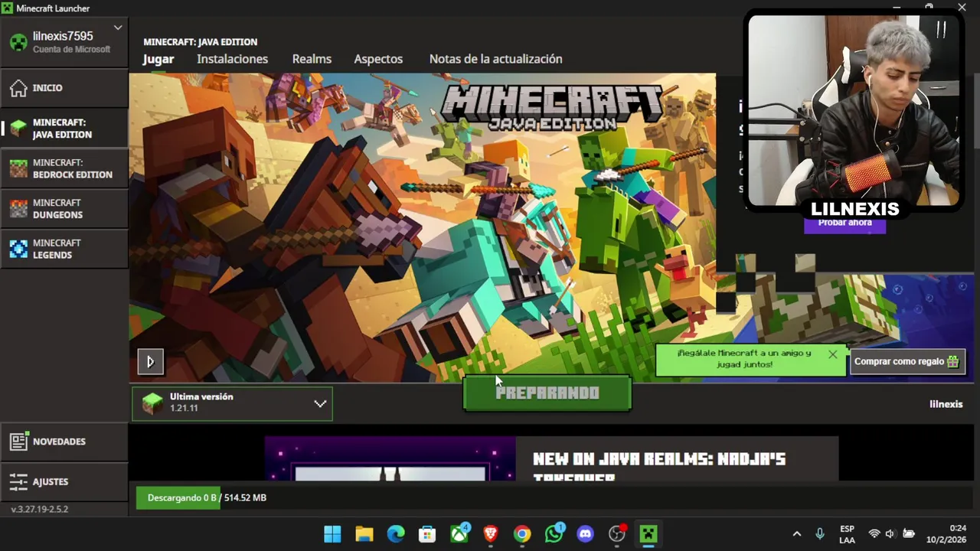Click the grass block version icon
Image resolution: width=980 pixels, height=551 pixels.
(152, 403)
